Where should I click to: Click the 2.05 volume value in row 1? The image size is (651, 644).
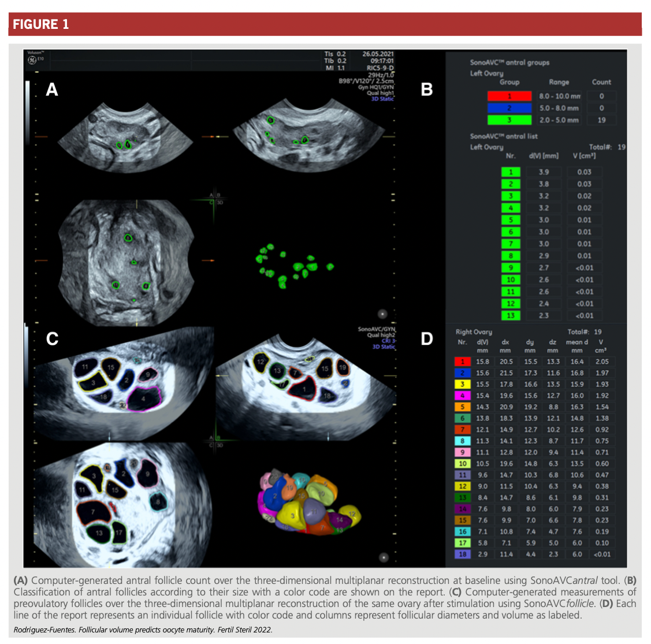pos(601,362)
